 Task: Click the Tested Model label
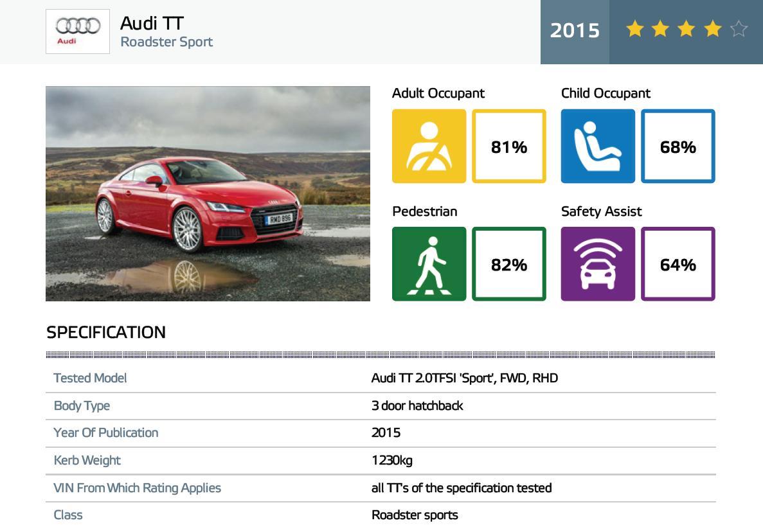click(90, 378)
